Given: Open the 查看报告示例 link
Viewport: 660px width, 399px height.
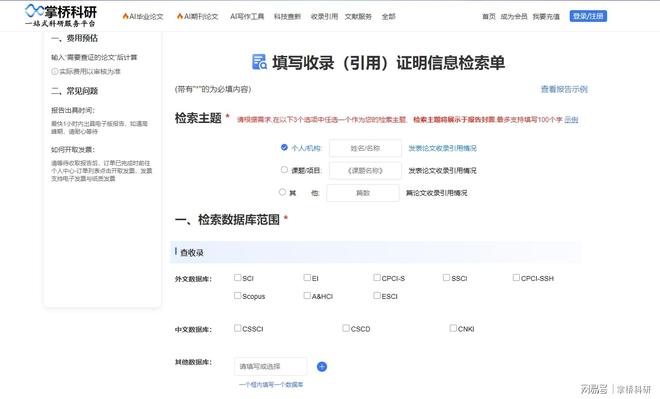Looking at the screenshot, I should 564,89.
